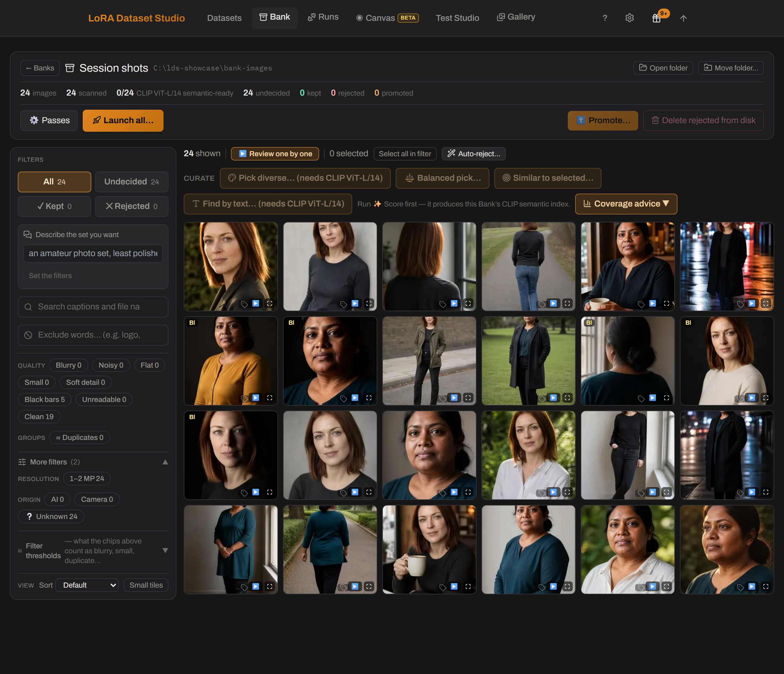Click Select all in filter

[405, 154]
